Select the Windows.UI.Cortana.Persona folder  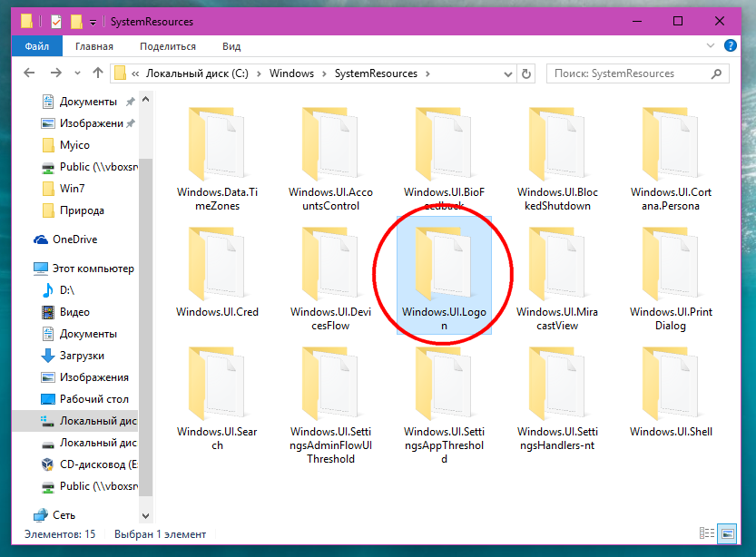click(x=671, y=159)
